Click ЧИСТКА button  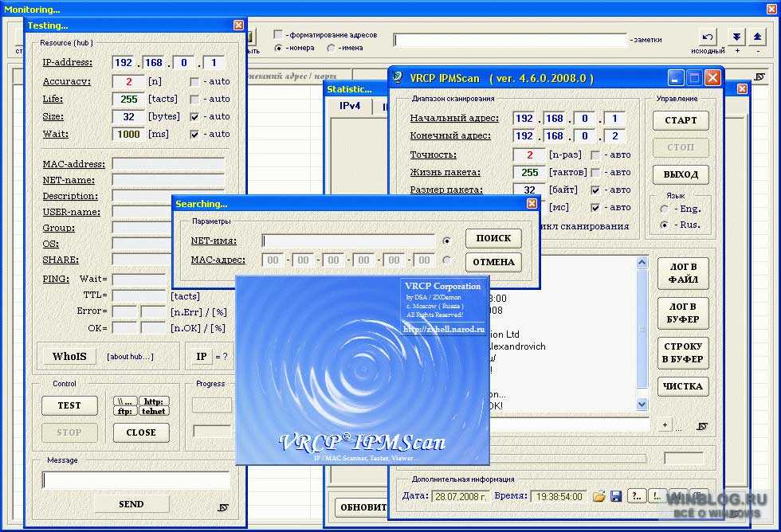click(x=683, y=386)
